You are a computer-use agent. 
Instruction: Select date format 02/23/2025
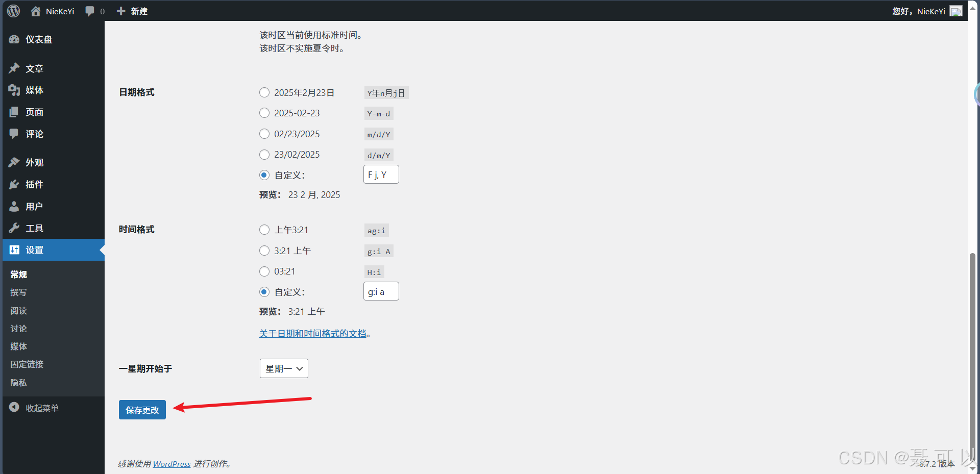click(264, 134)
